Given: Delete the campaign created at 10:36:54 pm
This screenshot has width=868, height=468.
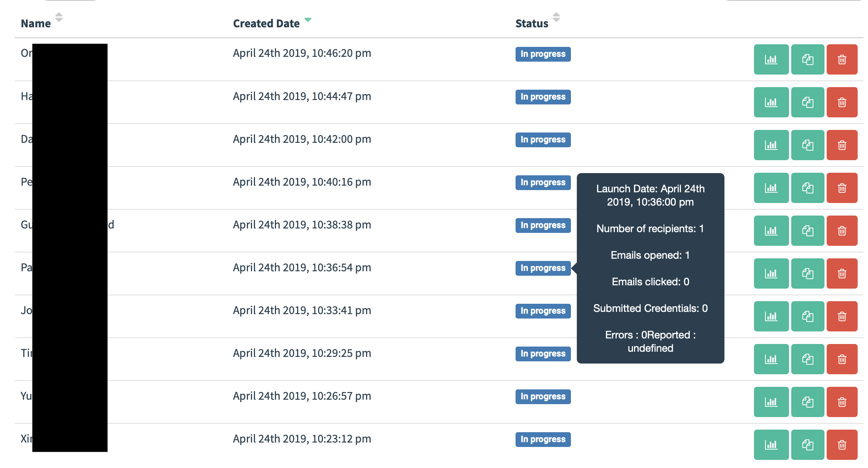Looking at the screenshot, I should pyautogui.click(x=842, y=273).
